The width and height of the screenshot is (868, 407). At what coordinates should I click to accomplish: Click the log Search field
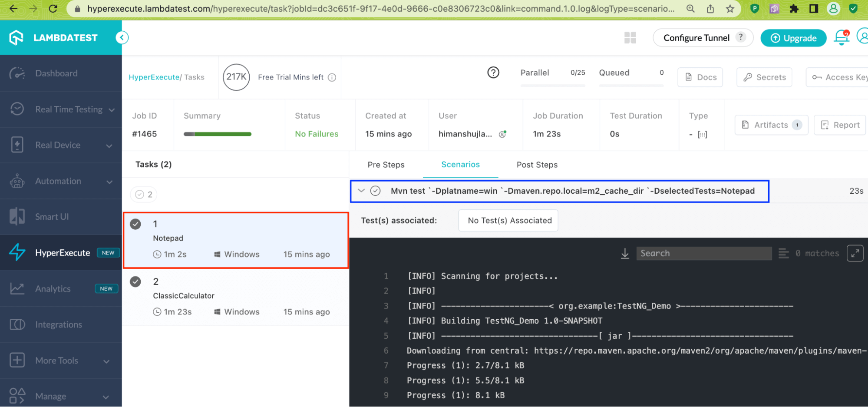tap(703, 253)
